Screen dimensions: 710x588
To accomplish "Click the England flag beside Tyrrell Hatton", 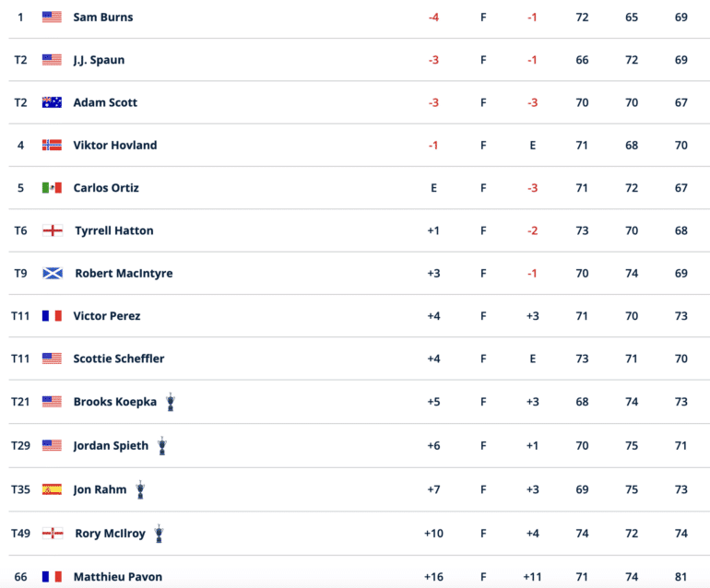I will point(53,230).
